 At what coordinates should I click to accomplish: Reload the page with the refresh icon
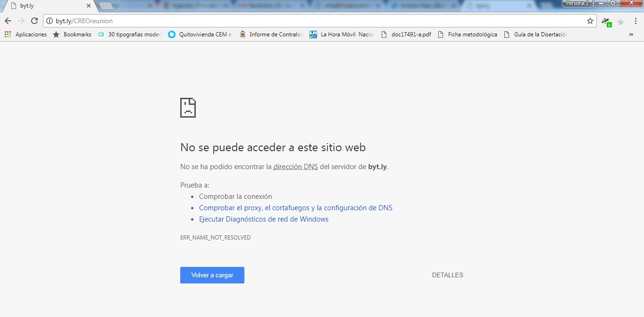(34, 21)
